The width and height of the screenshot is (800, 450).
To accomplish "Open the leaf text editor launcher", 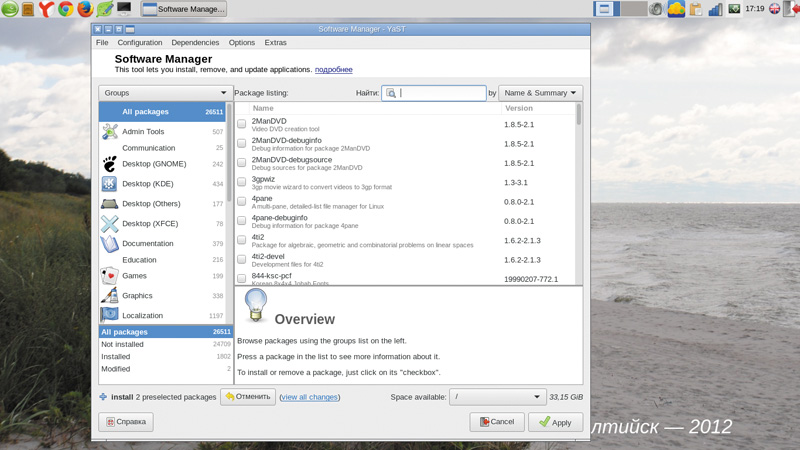I will click(105, 9).
